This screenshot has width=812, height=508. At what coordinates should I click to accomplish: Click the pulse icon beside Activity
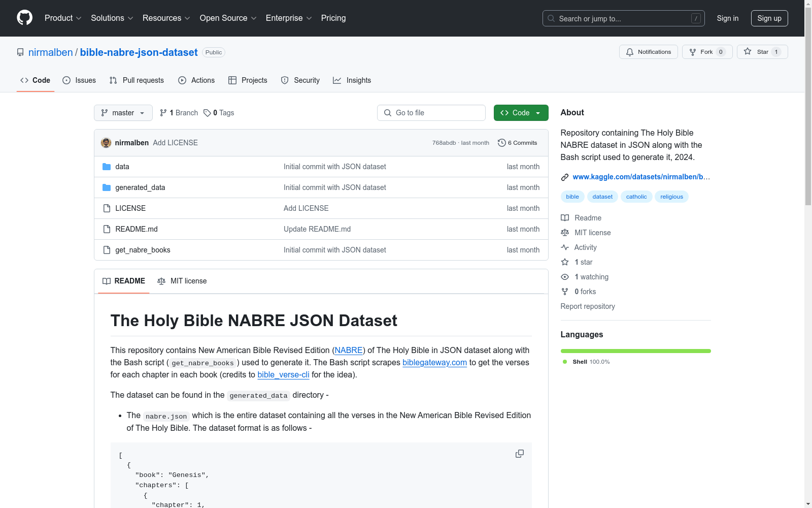click(x=565, y=247)
